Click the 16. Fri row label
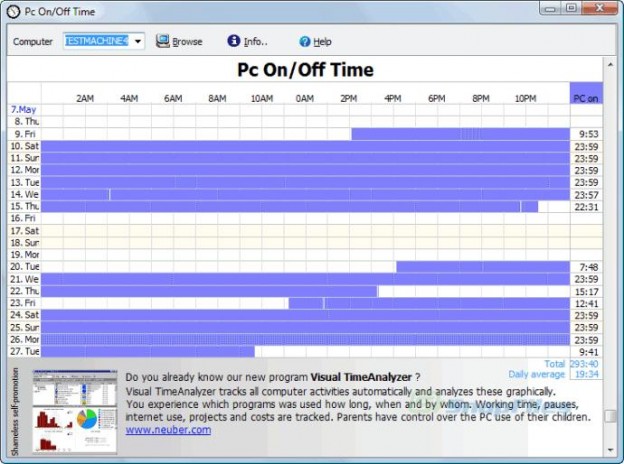This screenshot has height=464, width=624. (23, 218)
